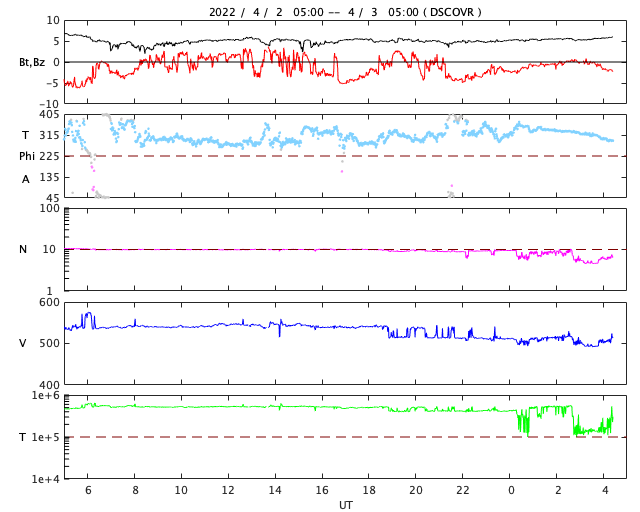The image size is (640, 512).
Task: Click the 1e+6 temperature tick label
Action: click(x=46, y=395)
